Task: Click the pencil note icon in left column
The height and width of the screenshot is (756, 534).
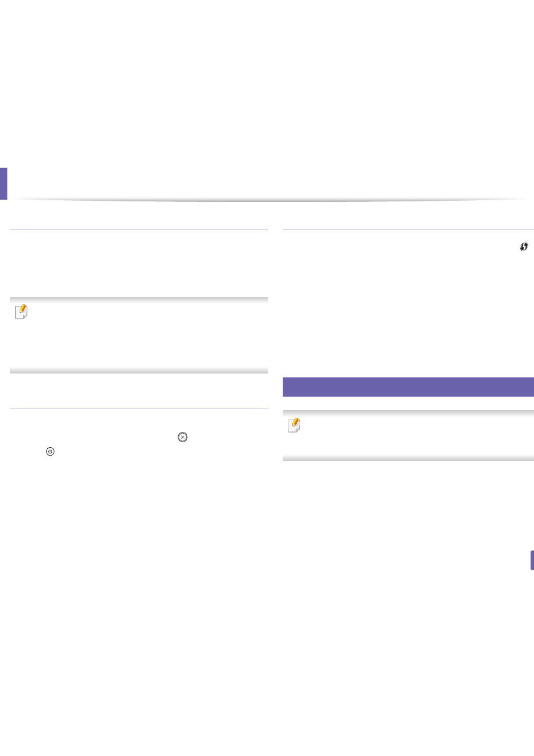Action: click(x=21, y=312)
